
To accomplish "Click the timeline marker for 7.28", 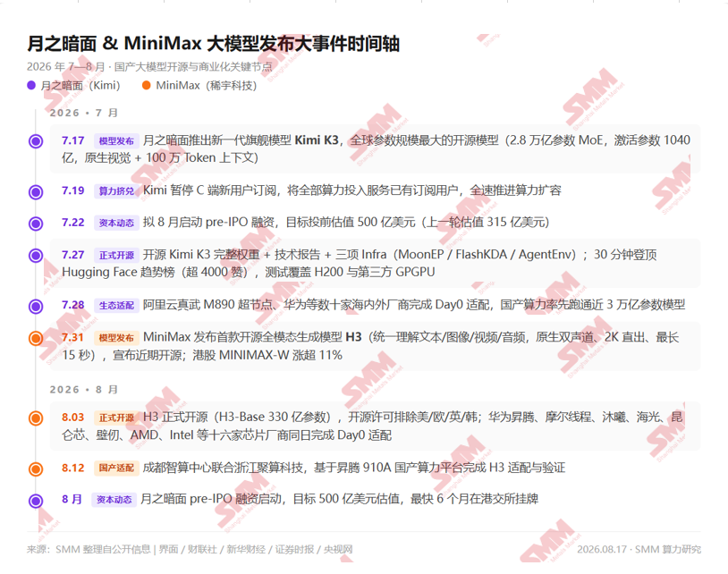I will 36,307.
